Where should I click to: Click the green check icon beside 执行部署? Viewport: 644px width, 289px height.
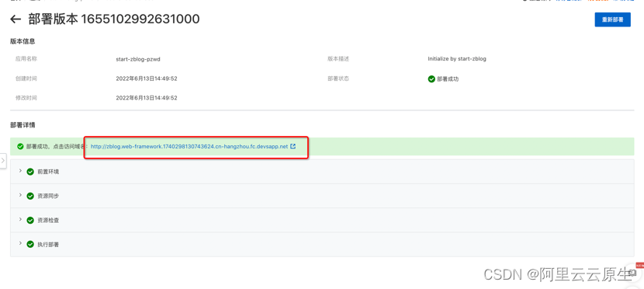[x=30, y=245]
